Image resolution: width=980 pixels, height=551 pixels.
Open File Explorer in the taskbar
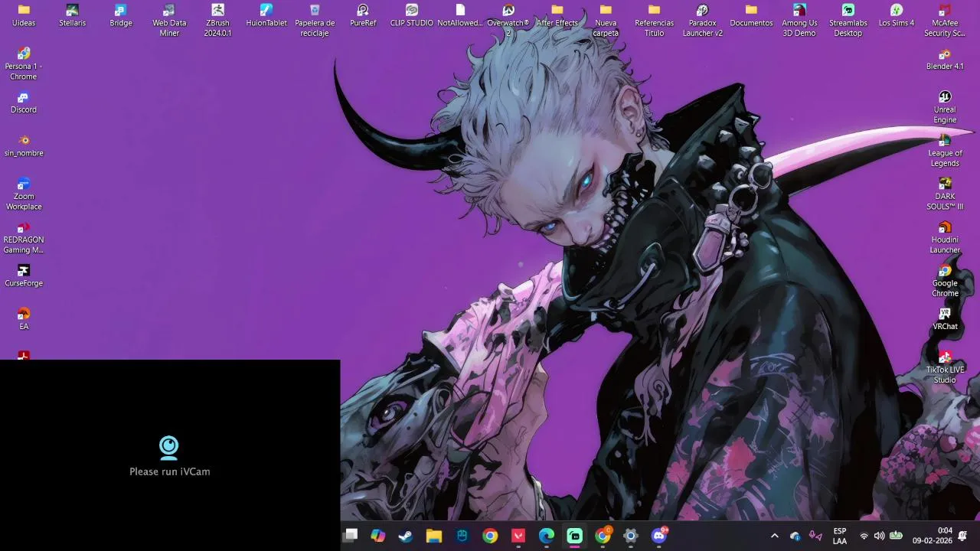[434, 536]
